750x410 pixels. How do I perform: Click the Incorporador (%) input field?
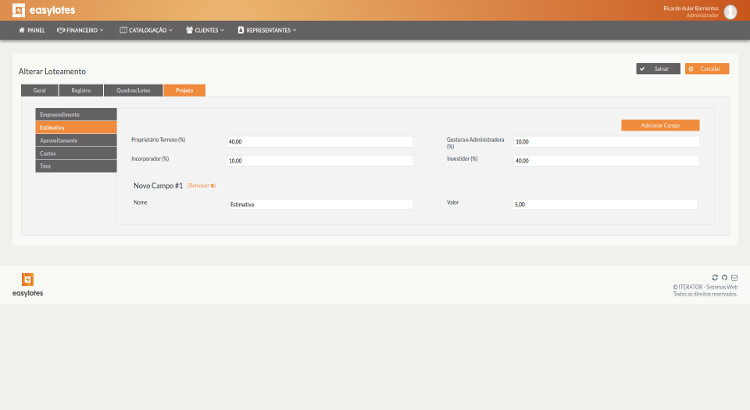[x=320, y=161]
